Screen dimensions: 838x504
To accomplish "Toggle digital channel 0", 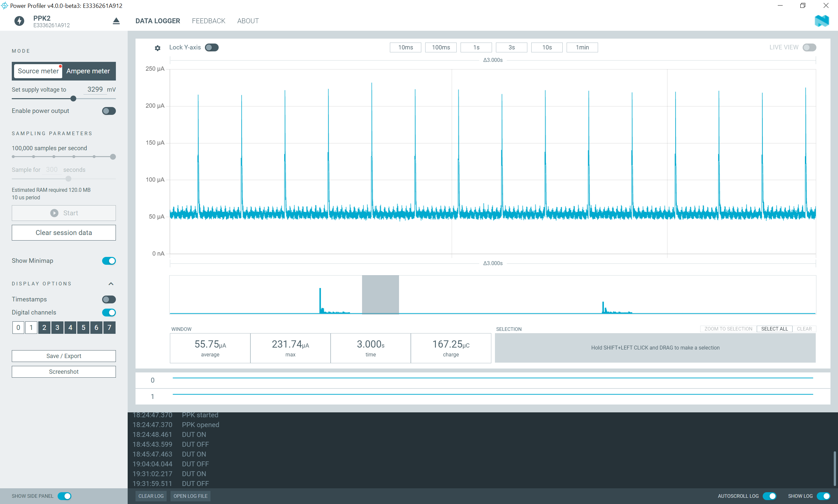I will point(18,328).
